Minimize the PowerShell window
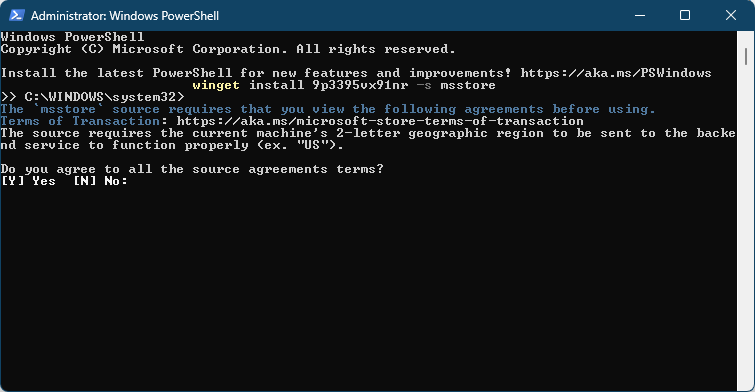 pyautogui.click(x=640, y=15)
